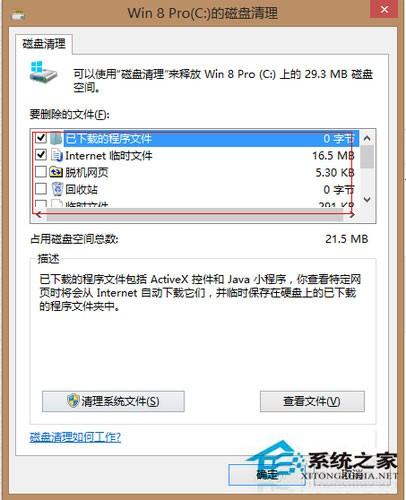The height and width of the screenshot is (500, 406).
Task: Click the disk cleanup title bar icon
Action: (x=18, y=15)
